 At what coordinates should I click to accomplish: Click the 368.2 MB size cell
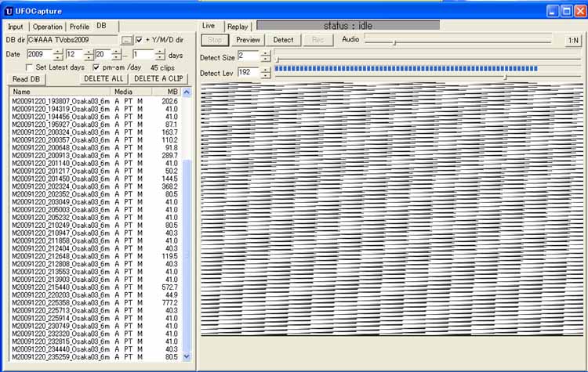pyautogui.click(x=169, y=186)
